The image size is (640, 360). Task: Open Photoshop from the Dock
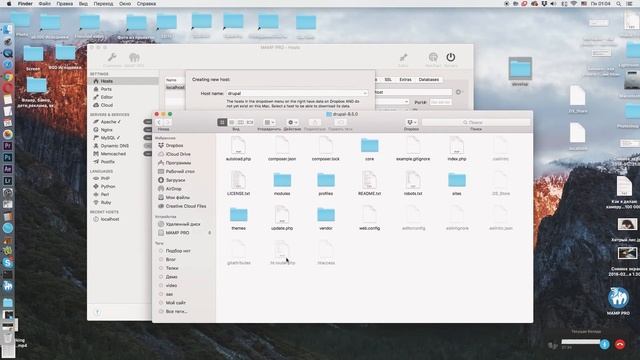click(x=8, y=157)
